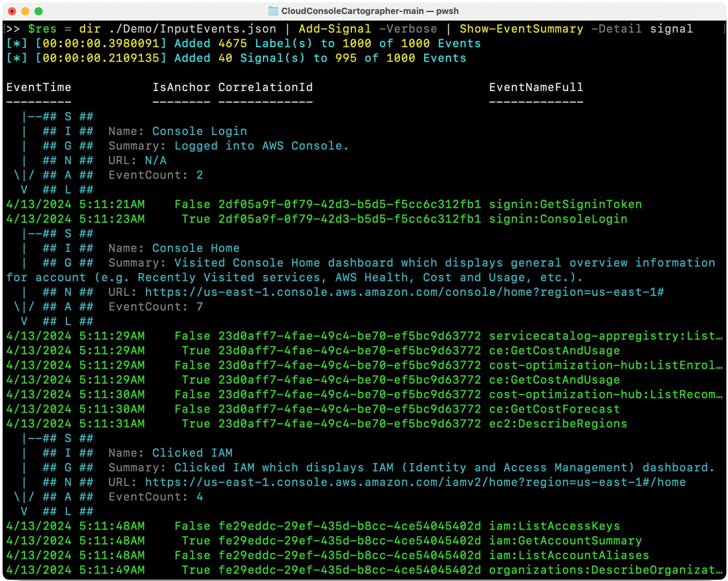Click the signin:GetSigninToken event name
Viewport: 728px width, 581px height.
565,205
